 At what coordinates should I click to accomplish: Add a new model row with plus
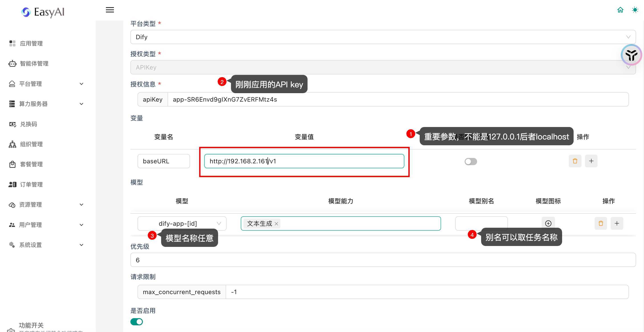[617, 223]
